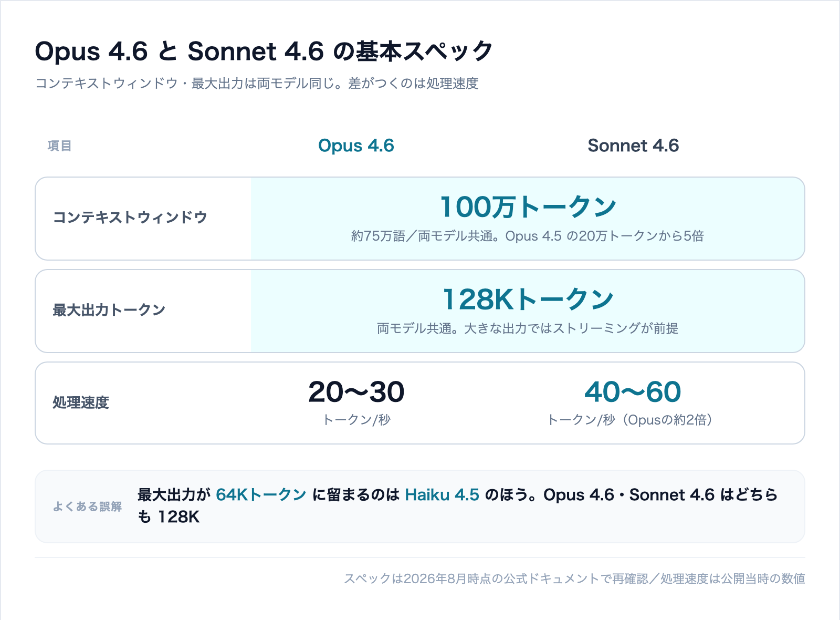This screenshot has height=620, width=840.
Task: Click the title Opus 4.6 と Sonnet 4.6 の基本スペック
Action: click(x=264, y=51)
